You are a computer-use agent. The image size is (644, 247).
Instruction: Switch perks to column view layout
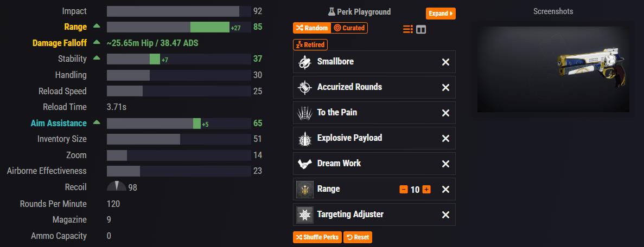coord(421,29)
